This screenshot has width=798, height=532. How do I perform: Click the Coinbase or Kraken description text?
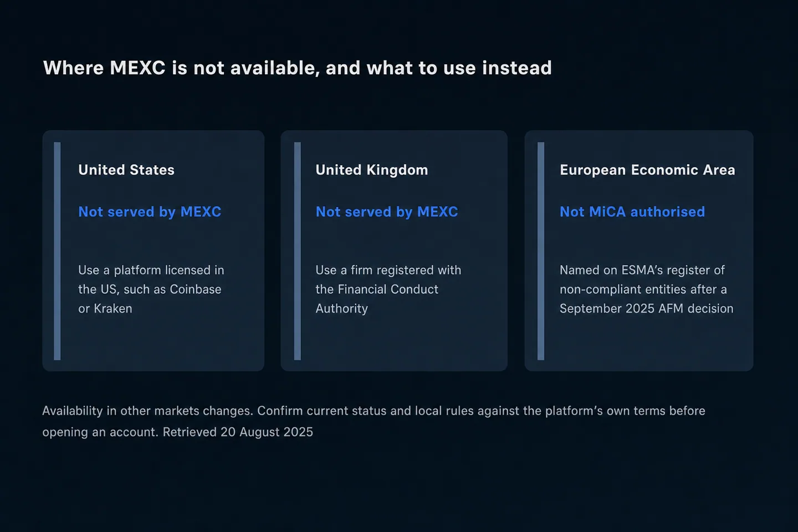[151, 289]
